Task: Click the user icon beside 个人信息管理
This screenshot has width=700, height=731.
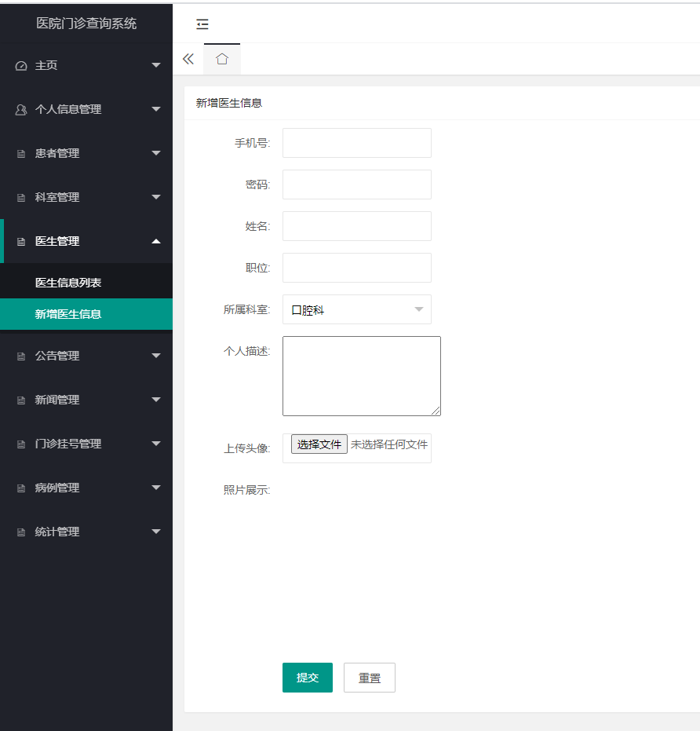Action: pos(21,110)
